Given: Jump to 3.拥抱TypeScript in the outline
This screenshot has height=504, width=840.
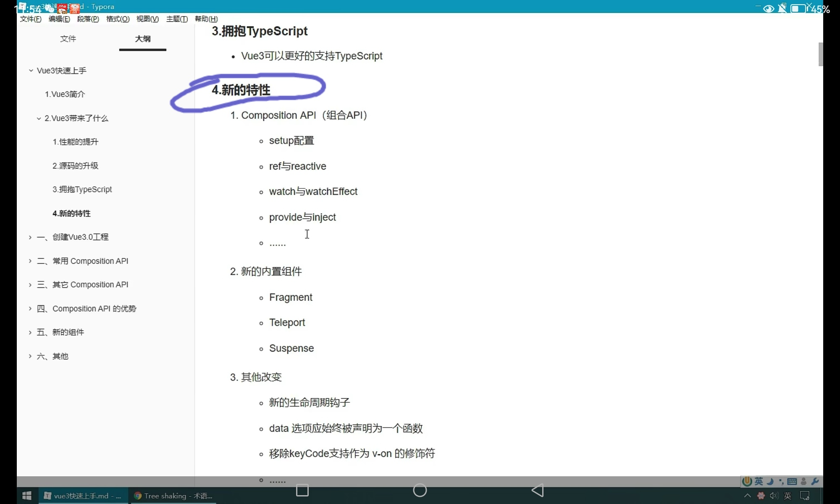Looking at the screenshot, I should [82, 189].
